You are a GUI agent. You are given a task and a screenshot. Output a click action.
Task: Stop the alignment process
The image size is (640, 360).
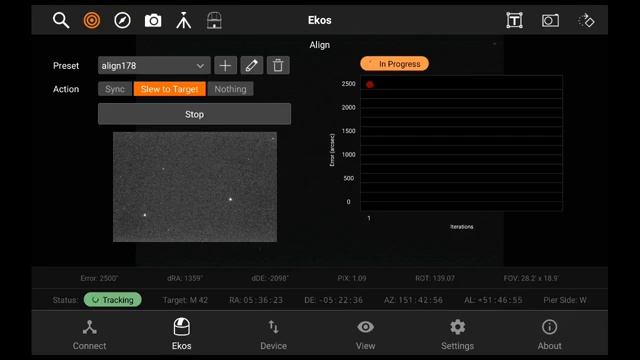point(194,114)
